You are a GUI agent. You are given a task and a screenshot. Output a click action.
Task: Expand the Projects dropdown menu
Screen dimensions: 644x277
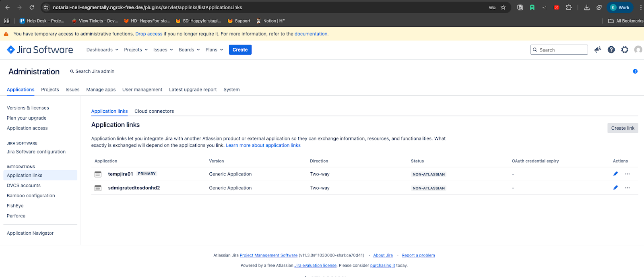point(136,50)
